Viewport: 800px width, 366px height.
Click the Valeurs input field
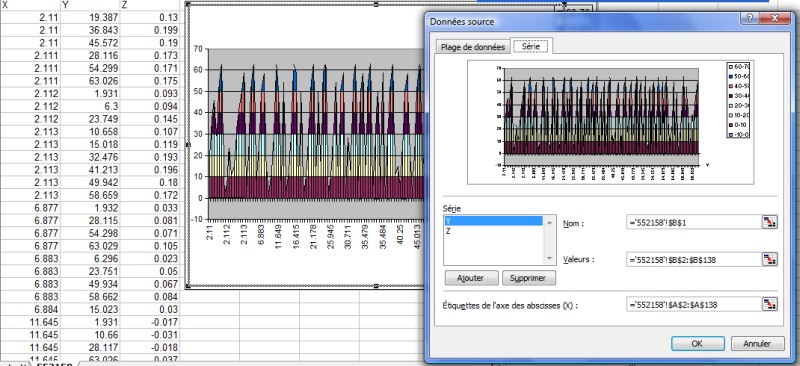click(x=693, y=259)
